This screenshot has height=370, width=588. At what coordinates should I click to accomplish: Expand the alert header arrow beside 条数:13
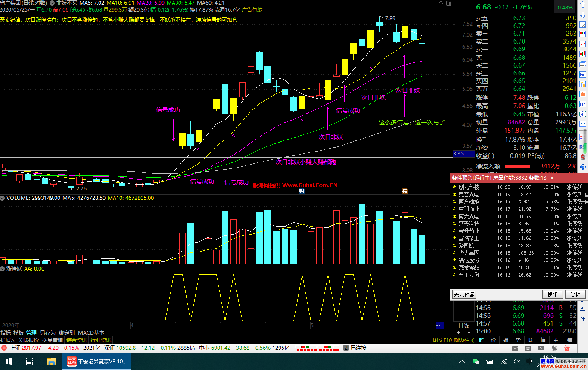pyautogui.click(x=552, y=178)
